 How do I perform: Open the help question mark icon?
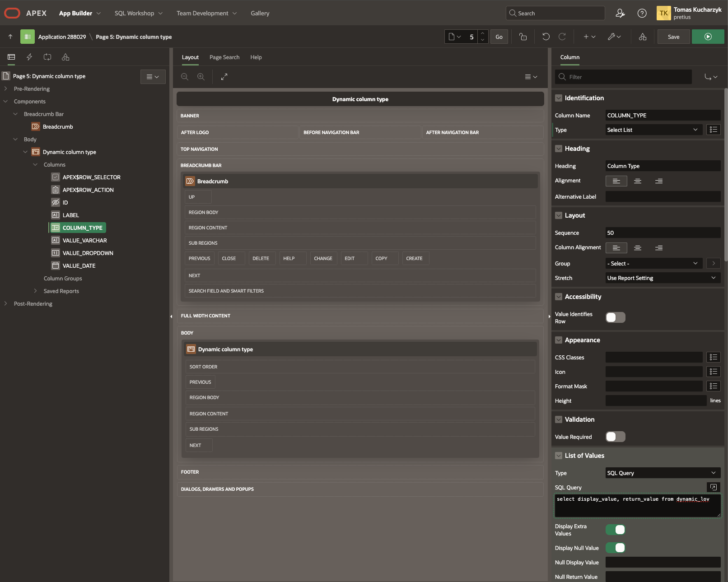tap(642, 13)
